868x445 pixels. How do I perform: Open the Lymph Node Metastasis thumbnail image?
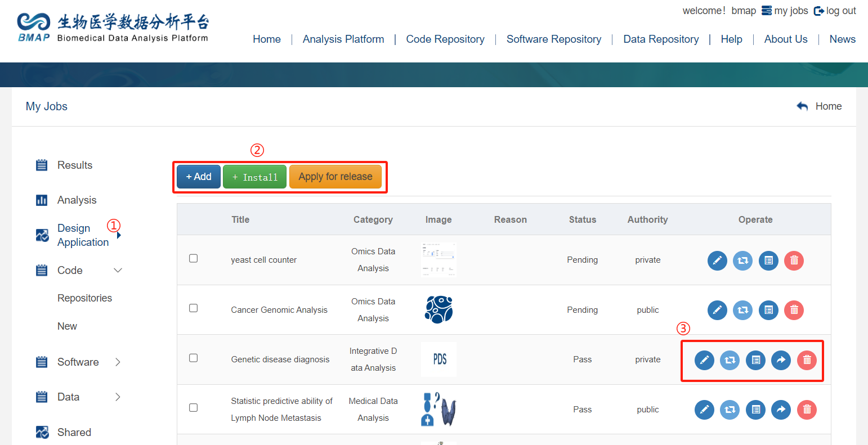[439, 409]
